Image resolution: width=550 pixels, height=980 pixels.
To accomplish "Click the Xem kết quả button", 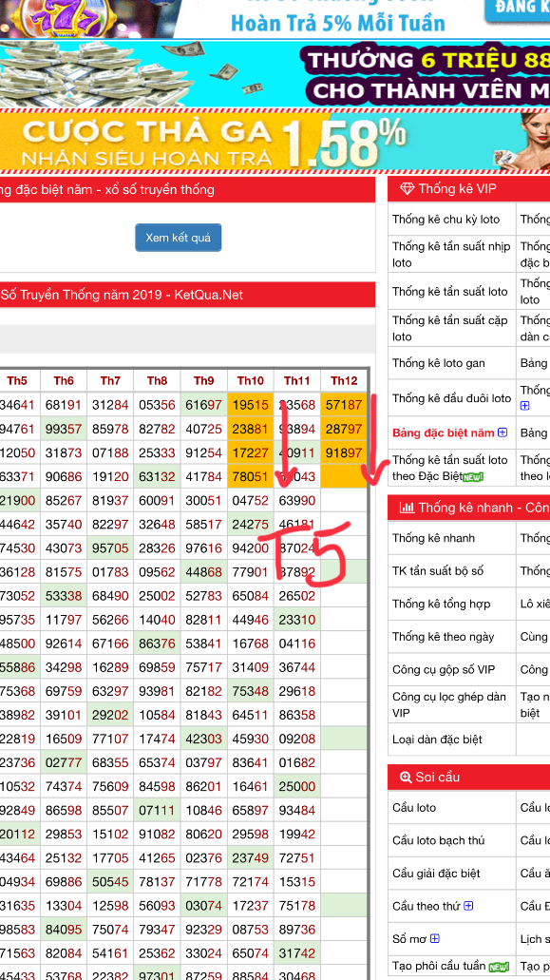I will (178, 238).
